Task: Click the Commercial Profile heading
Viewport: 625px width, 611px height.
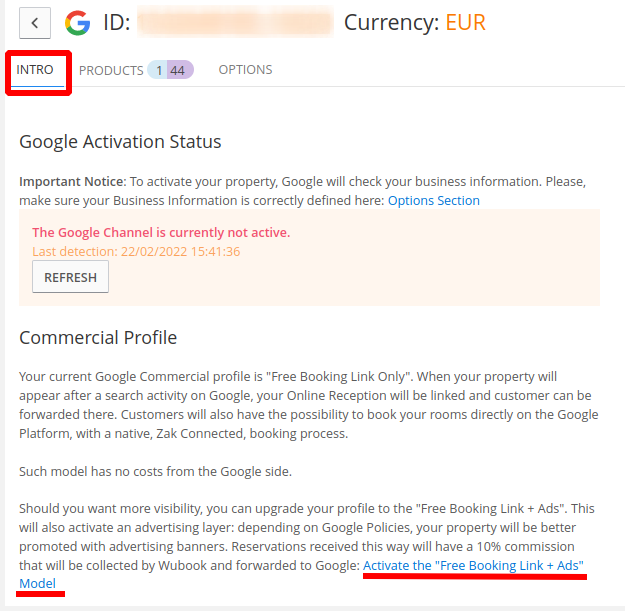Action: coord(98,338)
